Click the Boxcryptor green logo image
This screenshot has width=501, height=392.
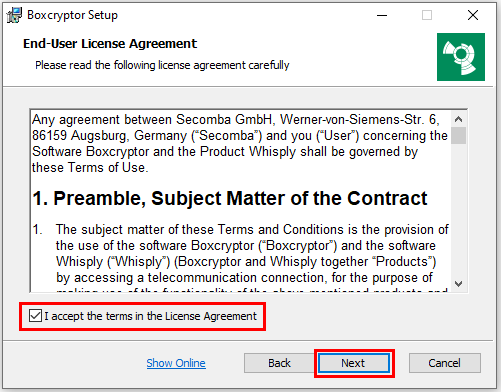pyautogui.click(x=461, y=57)
